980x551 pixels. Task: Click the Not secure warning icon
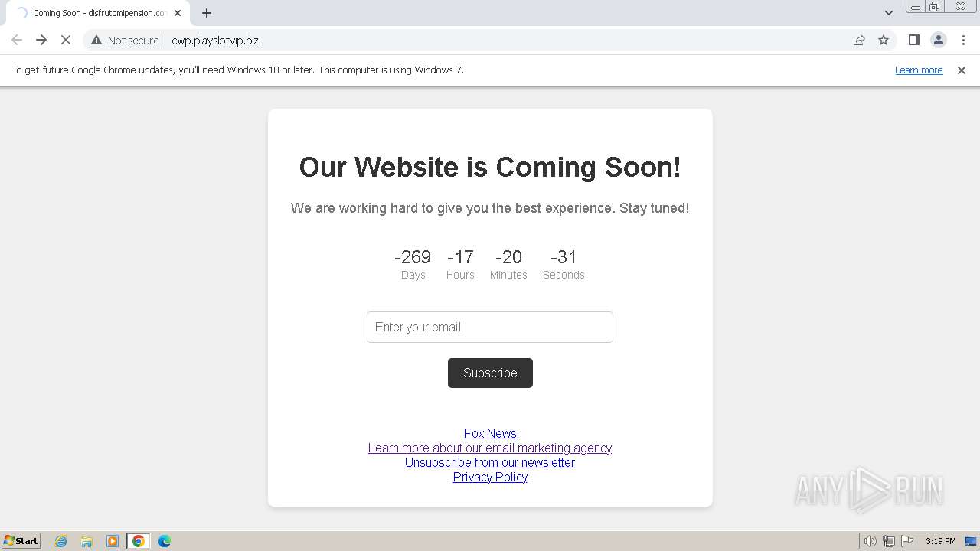[x=96, y=40]
